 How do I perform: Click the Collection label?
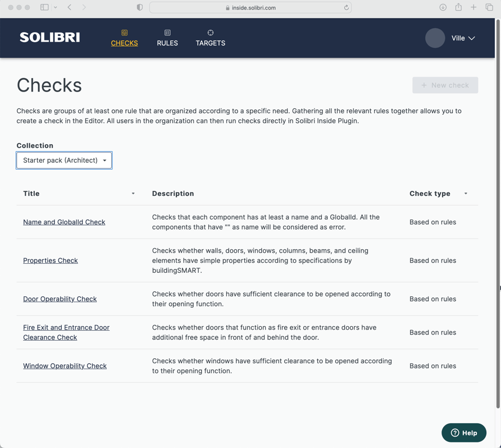(35, 145)
